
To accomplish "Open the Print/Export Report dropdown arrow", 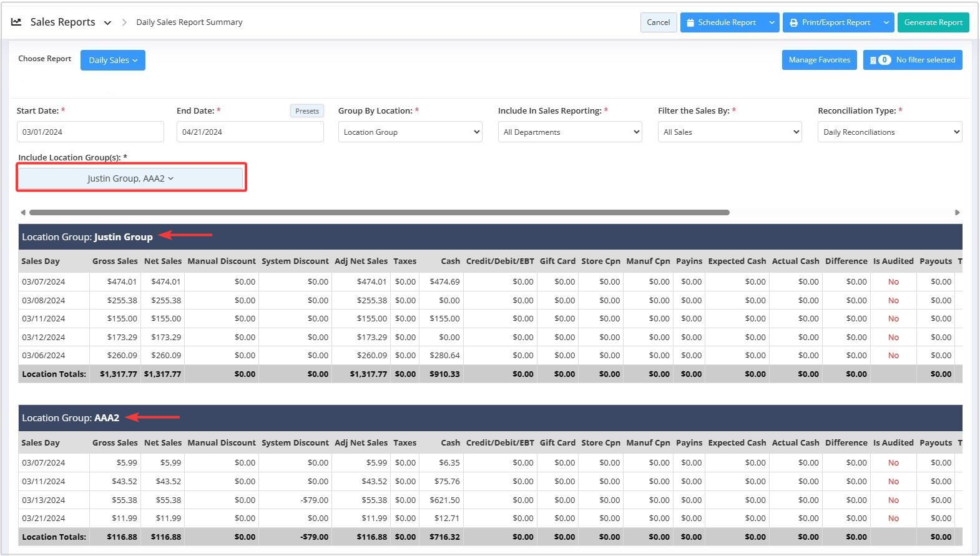I will pos(886,22).
